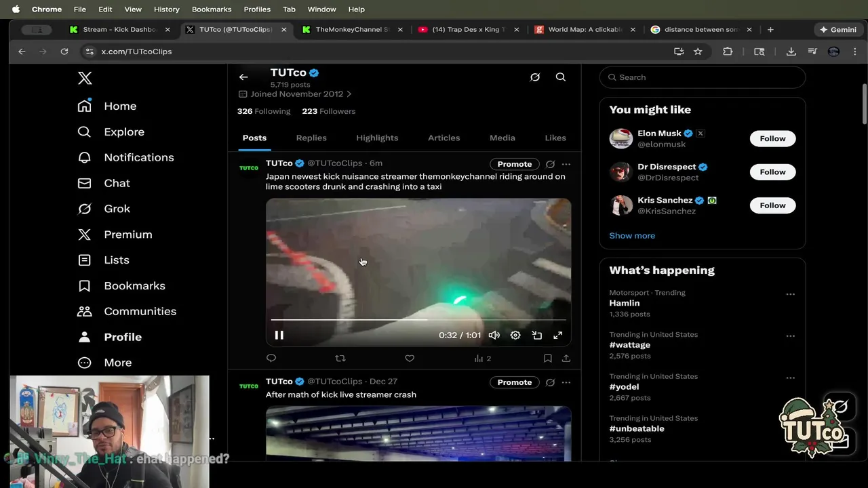Open options for #unbeatable trend

coord(790,420)
